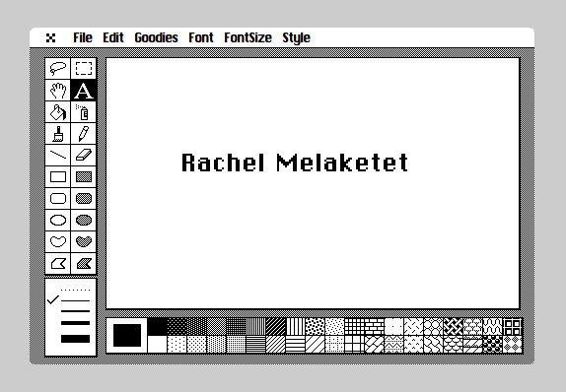The width and height of the screenshot is (566, 392).
Task: Click the current pattern preview box
Action: pos(127,336)
